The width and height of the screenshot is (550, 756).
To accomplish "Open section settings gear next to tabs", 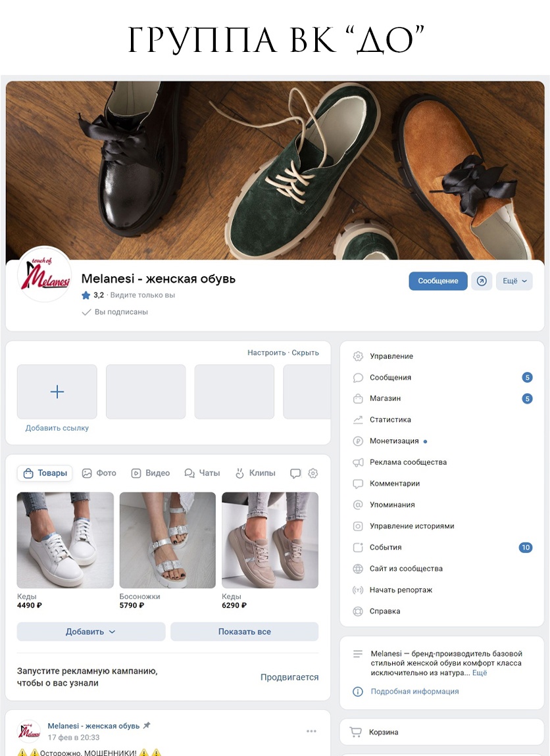I will pos(313,473).
